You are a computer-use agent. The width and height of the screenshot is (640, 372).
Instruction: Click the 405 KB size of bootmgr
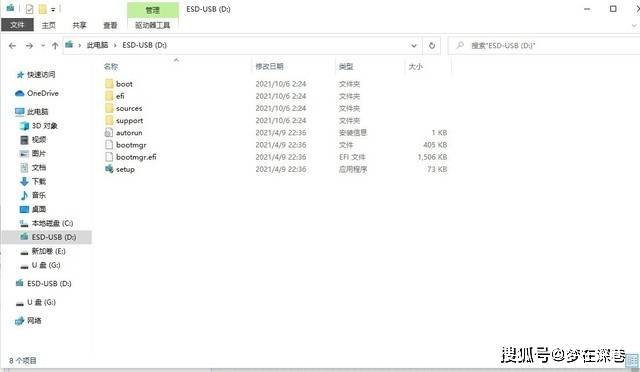[x=435, y=145]
